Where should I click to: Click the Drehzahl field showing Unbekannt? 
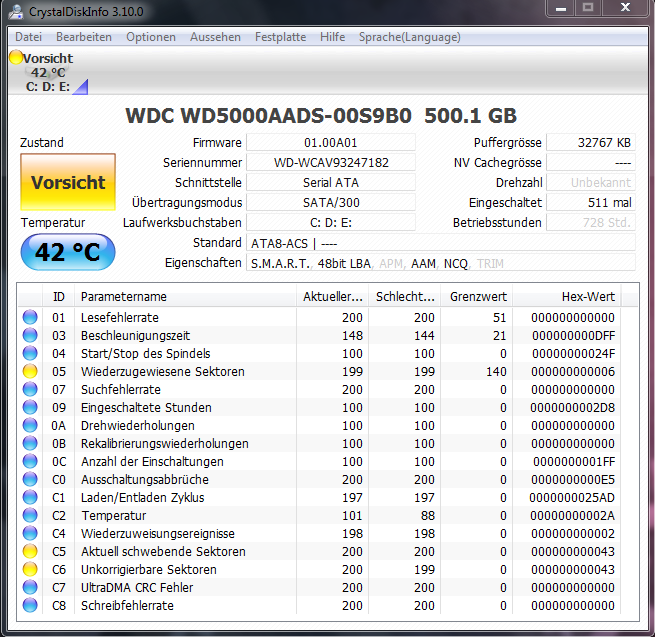(591, 183)
